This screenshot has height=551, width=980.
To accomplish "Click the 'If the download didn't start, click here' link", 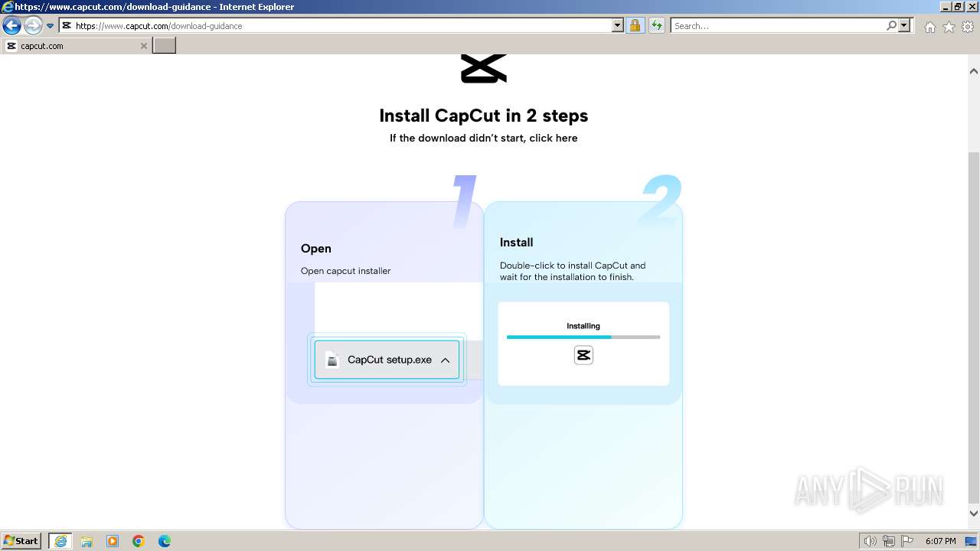I will point(483,138).
